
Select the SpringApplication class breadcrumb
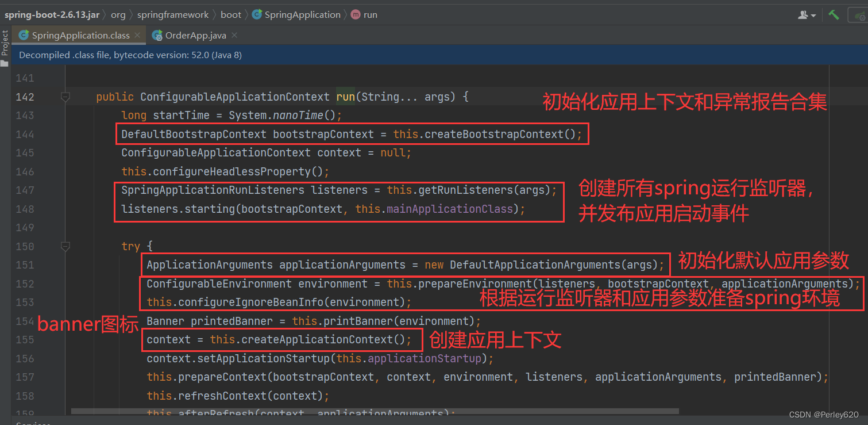tap(296, 15)
